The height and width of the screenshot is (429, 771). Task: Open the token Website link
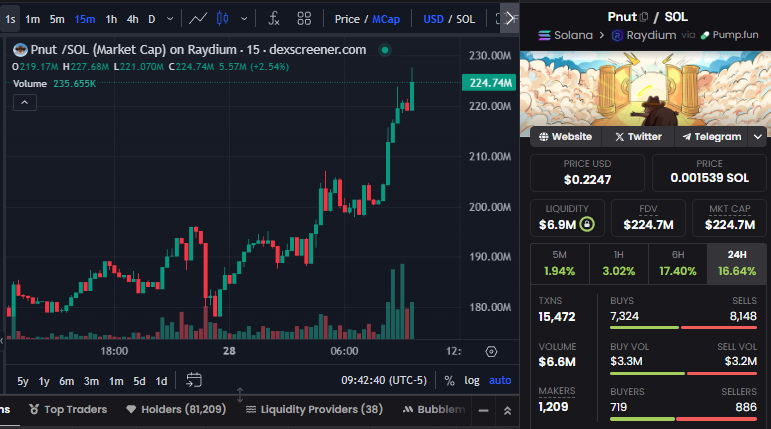(x=565, y=137)
